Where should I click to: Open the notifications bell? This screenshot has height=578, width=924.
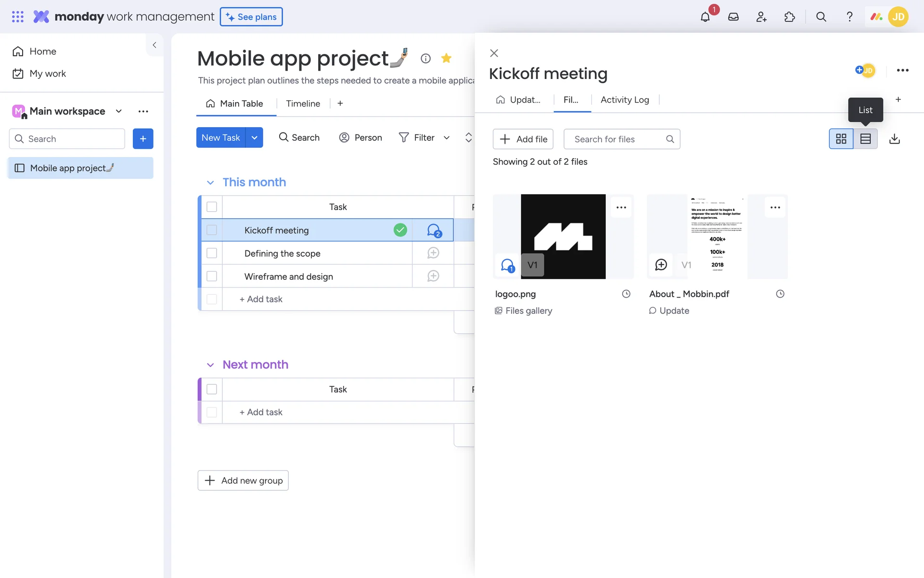click(705, 17)
